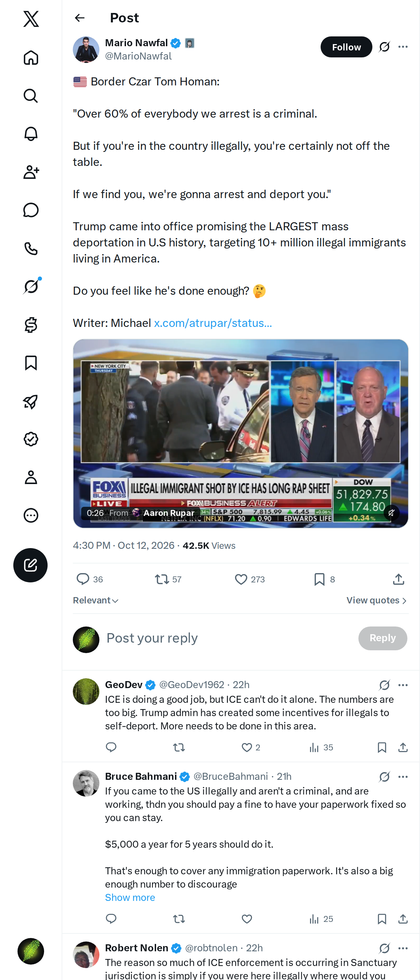Open the Grok icon in sidebar
The image size is (420, 980).
[x=31, y=286]
